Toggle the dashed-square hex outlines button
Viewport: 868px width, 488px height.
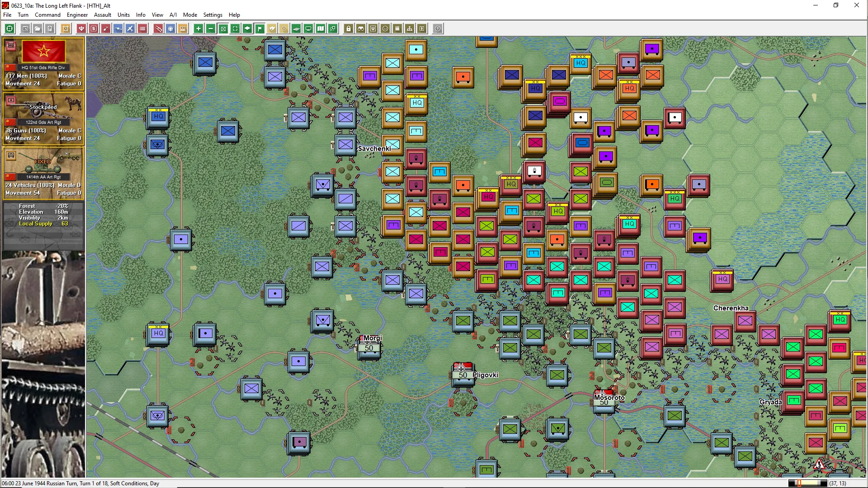(x=235, y=28)
